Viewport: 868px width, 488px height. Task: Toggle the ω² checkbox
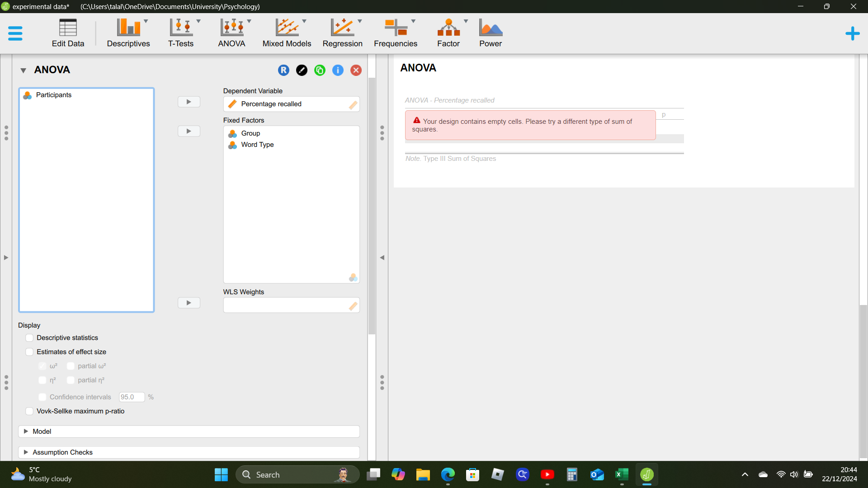(x=42, y=366)
